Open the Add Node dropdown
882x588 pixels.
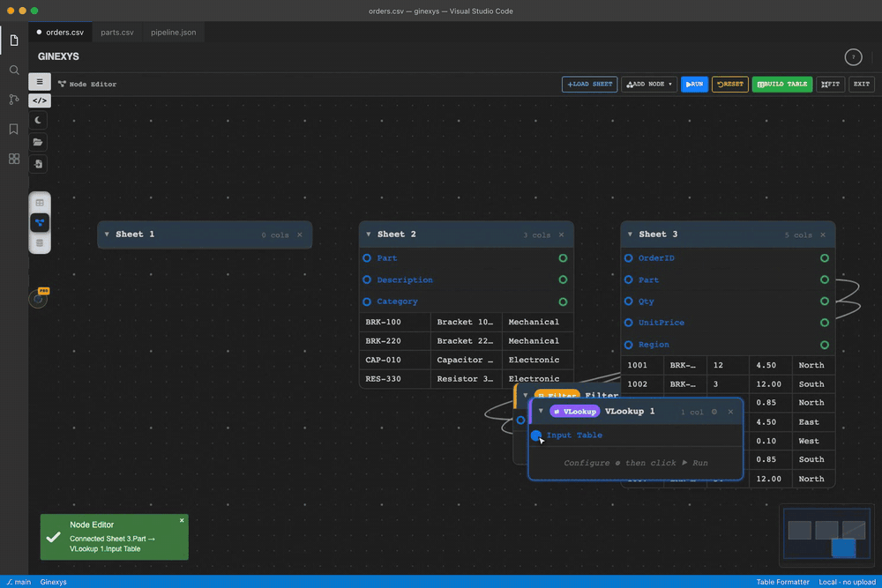point(649,85)
